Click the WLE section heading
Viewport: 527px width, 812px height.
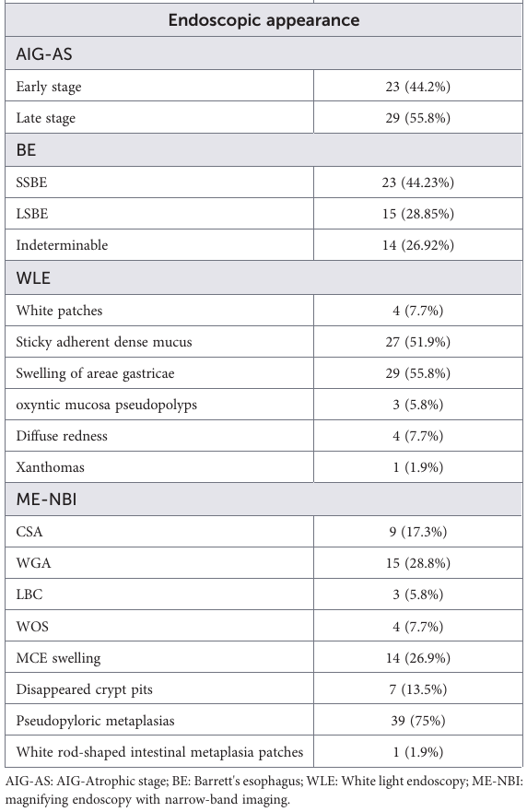pyautogui.click(x=33, y=278)
